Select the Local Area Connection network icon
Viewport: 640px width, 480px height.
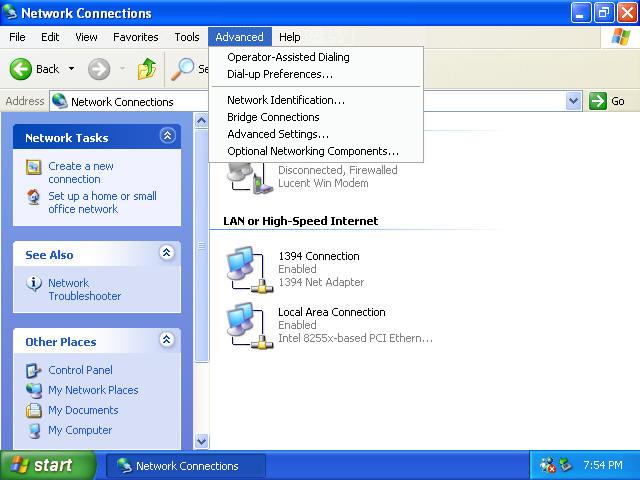(250, 326)
